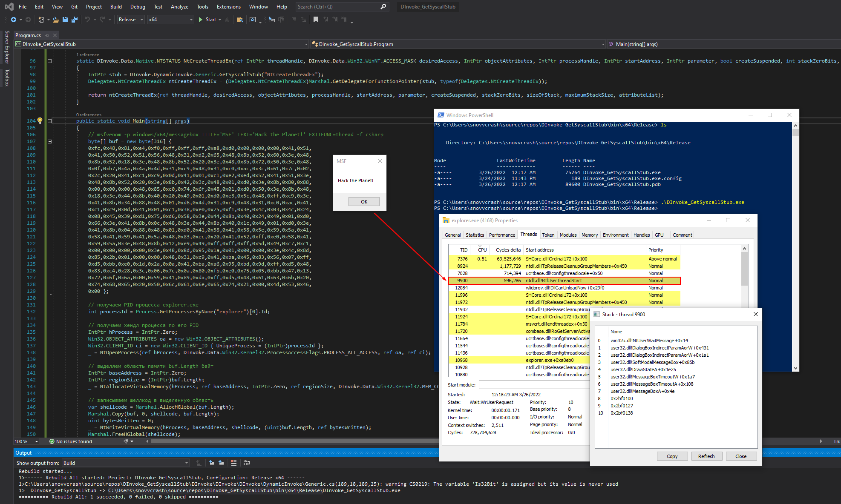Viewport: 841px width, 504px height.
Task: Click the Open File folder icon
Action: point(55,20)
